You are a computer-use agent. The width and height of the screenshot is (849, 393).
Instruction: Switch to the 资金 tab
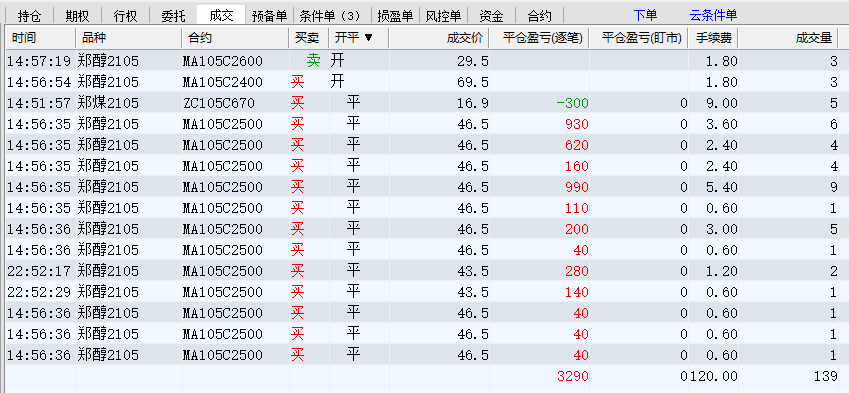pos(491,15)
